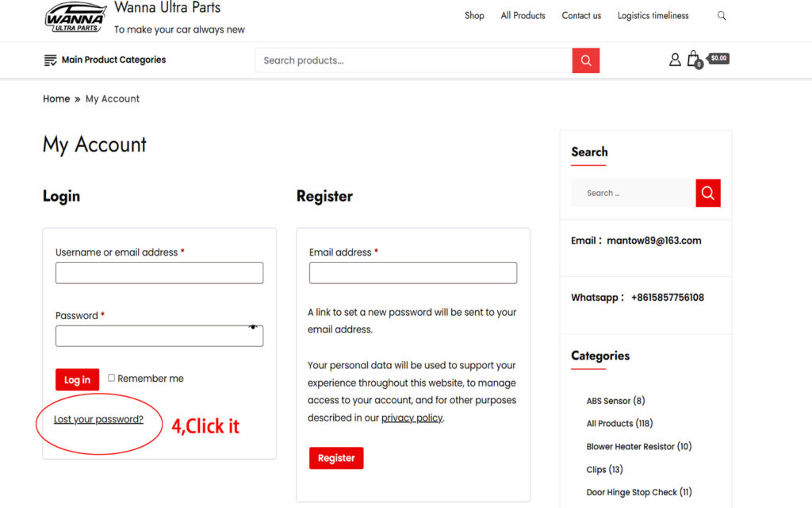Click the $0.00 cart total badge

pyautogui.click(x=718, y=58)
